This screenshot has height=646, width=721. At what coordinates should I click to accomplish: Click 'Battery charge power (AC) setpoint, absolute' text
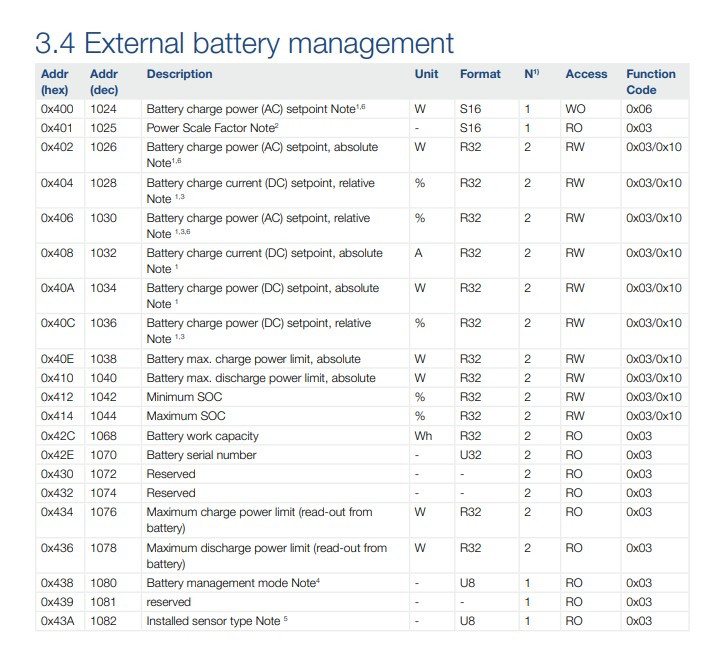click(x=262, y=147)
